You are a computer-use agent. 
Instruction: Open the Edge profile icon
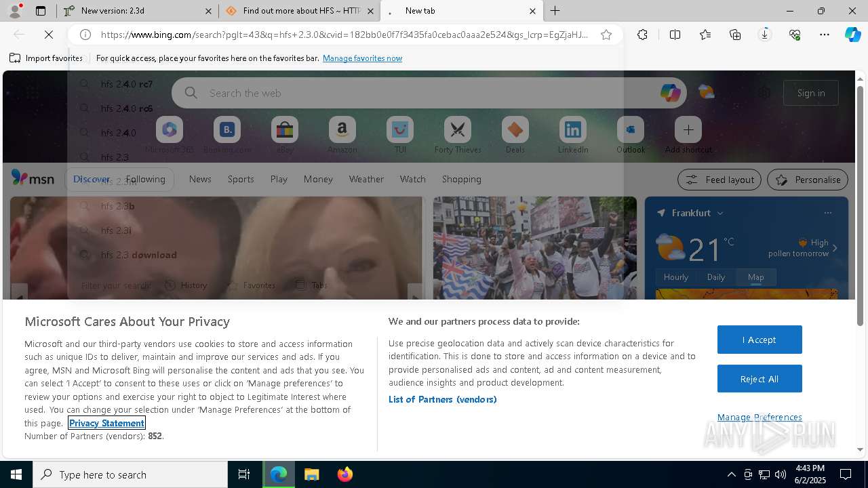pyautogui.click(x=14, y=11)
